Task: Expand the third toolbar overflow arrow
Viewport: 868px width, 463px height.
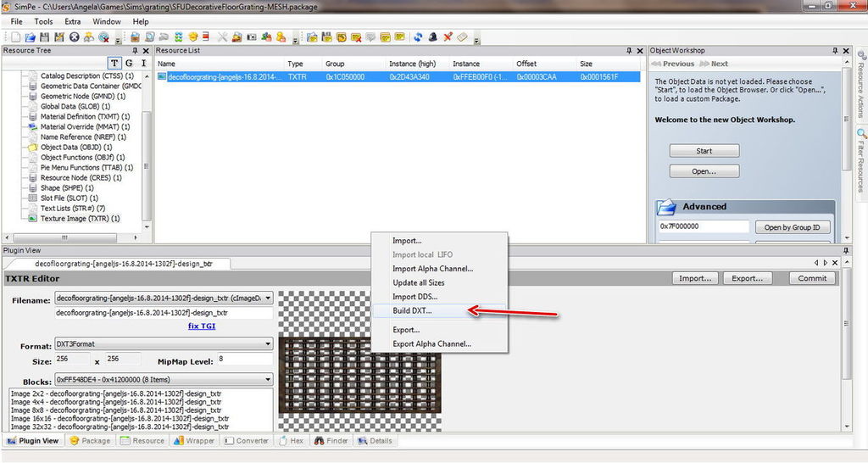Action: (x=476, y=40)
